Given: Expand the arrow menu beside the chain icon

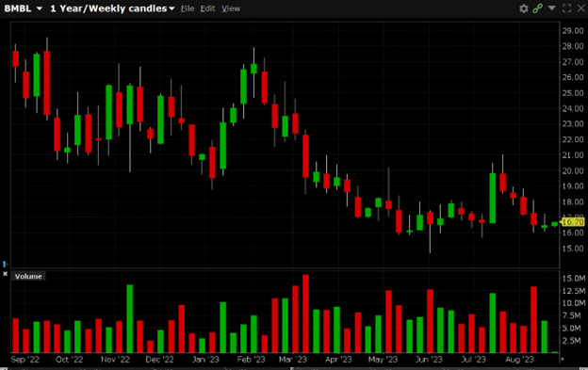Looking at the screenshot, I should (551, 8).
